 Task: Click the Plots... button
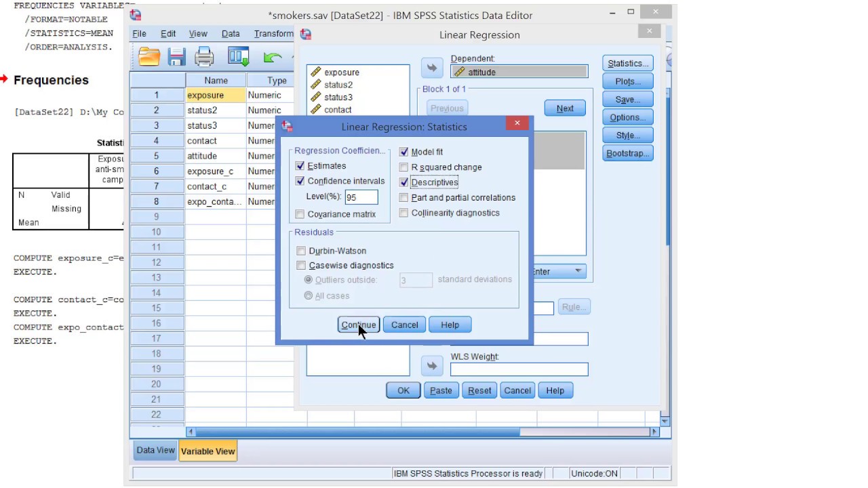(x=628, y=81)
